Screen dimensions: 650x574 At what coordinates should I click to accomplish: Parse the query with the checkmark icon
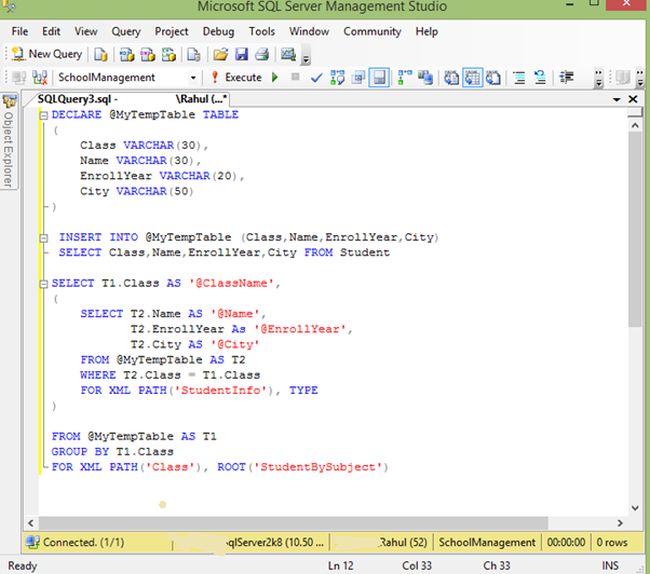tap(317, 77)
